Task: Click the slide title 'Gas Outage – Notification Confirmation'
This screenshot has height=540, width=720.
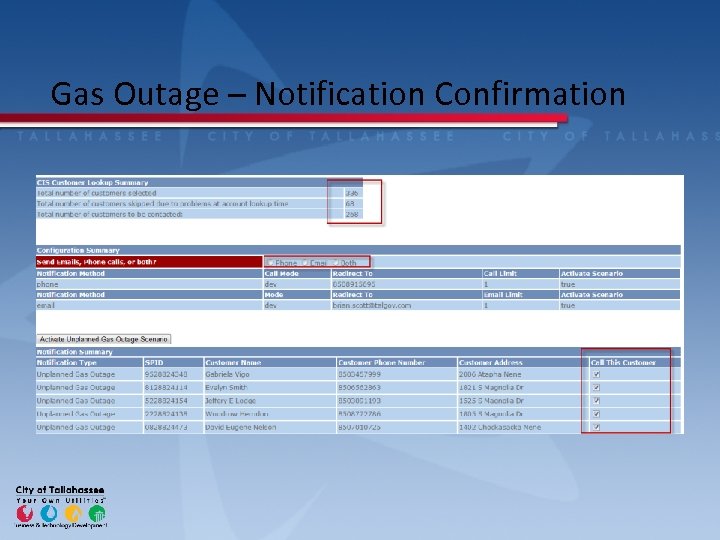Action: [x=338, y=95]
